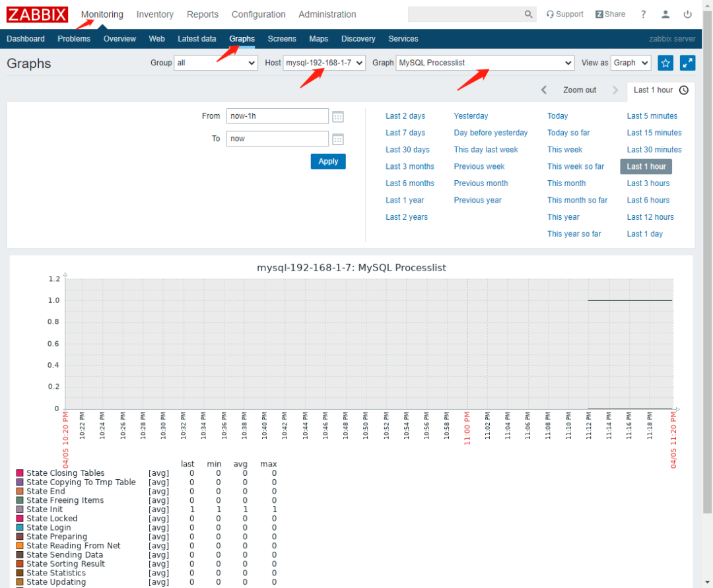Expand the Group dropdown

click(215, 63)
